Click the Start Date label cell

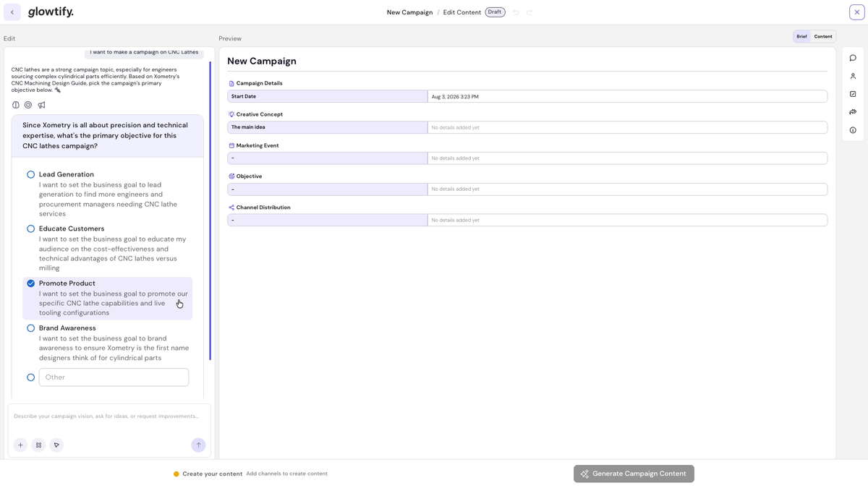[328, 96]
